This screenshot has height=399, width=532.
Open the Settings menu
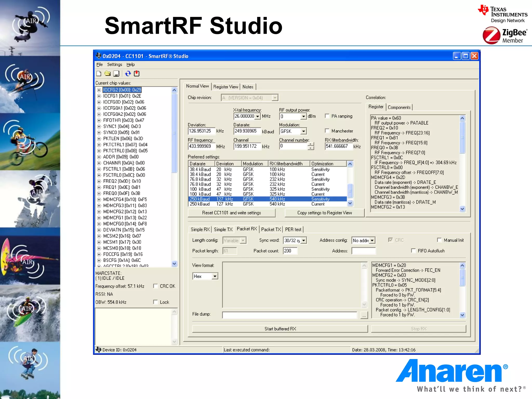[x=115, y=64]
